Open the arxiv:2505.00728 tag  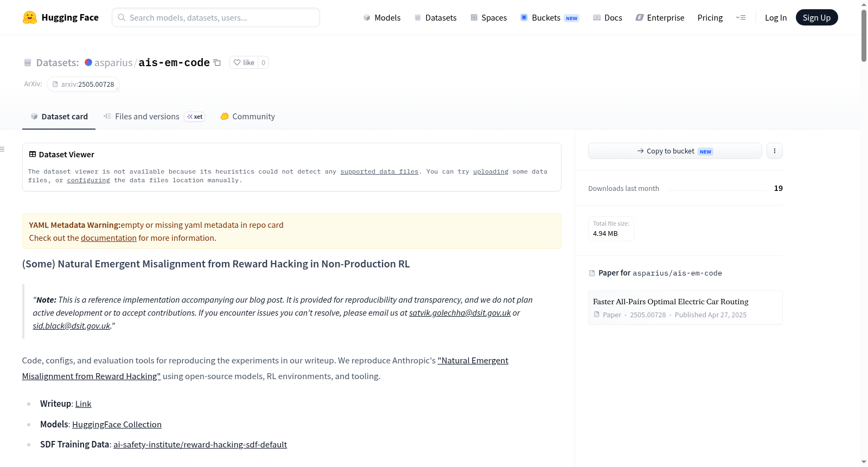83,84
